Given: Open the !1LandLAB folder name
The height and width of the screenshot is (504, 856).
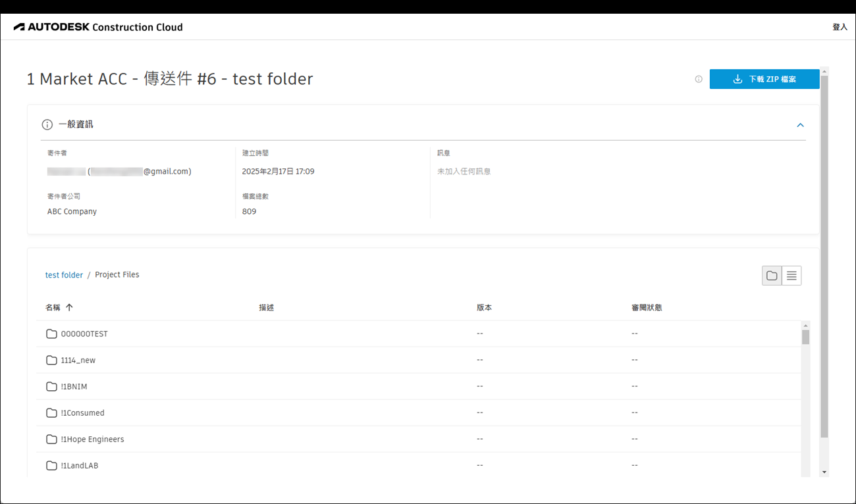Looking at the screenshot, I should (80, 465).
